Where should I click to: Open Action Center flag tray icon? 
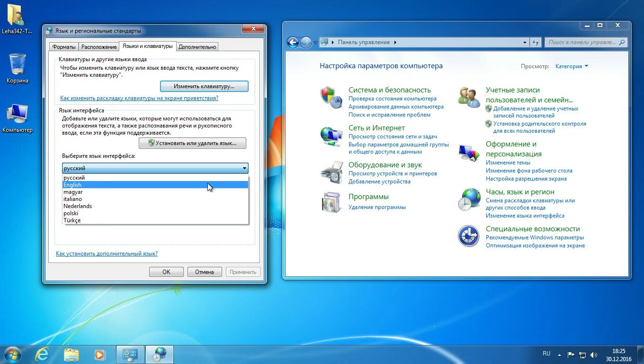coord(571,355)
